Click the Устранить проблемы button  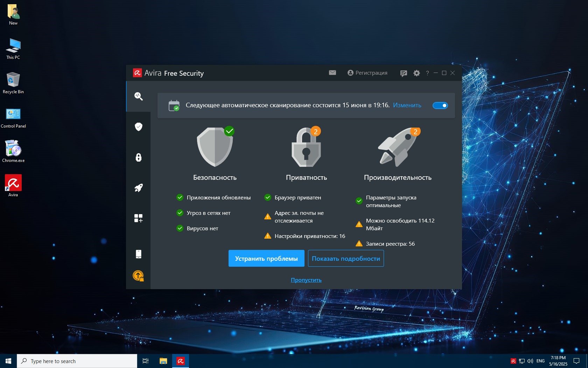pyautogui.click(x=266, y=259)
